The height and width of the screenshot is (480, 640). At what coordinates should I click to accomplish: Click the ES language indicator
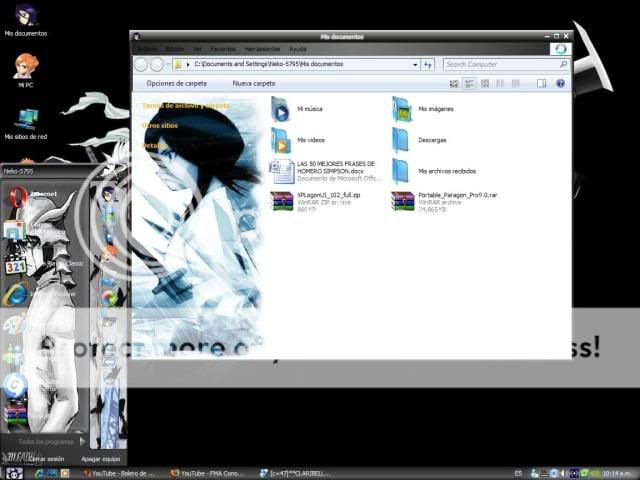pos(518,473)
